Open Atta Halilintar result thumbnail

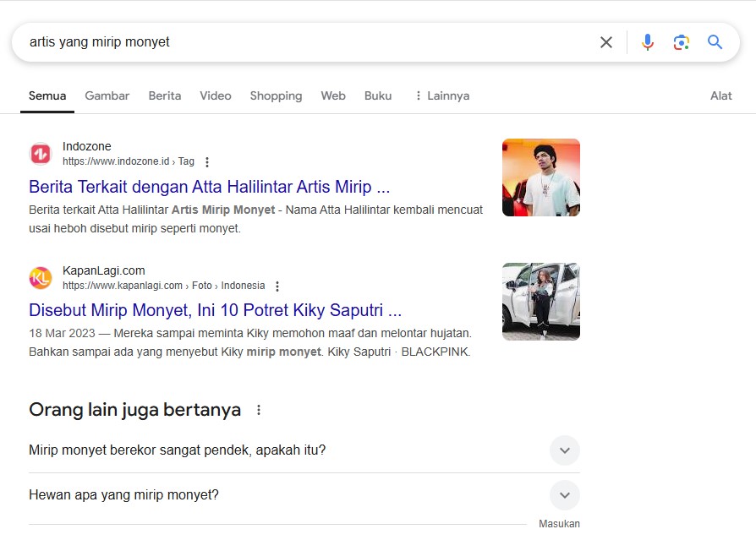pos(541,177)
